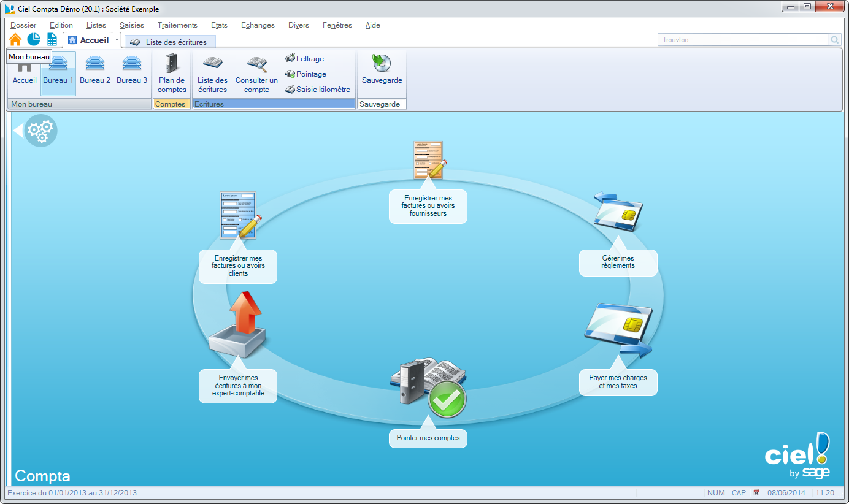
Task: Click binder with green checkmark icon
Action: pos(428,388)
